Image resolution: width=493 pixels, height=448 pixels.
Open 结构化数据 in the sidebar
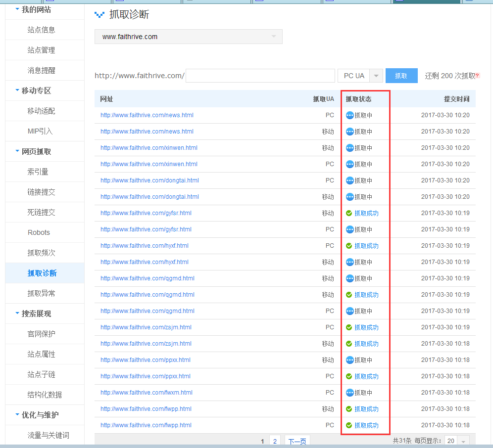click(x=45, y=395)
